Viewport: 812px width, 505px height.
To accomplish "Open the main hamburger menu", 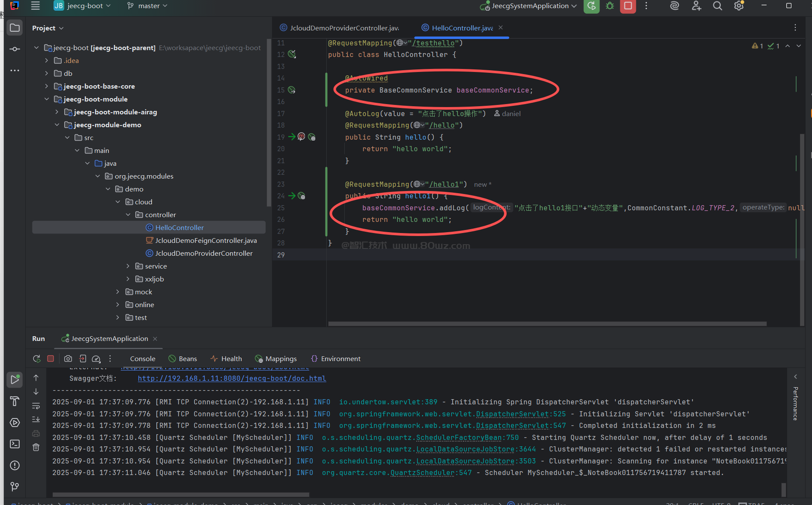I will click(35, 6).
